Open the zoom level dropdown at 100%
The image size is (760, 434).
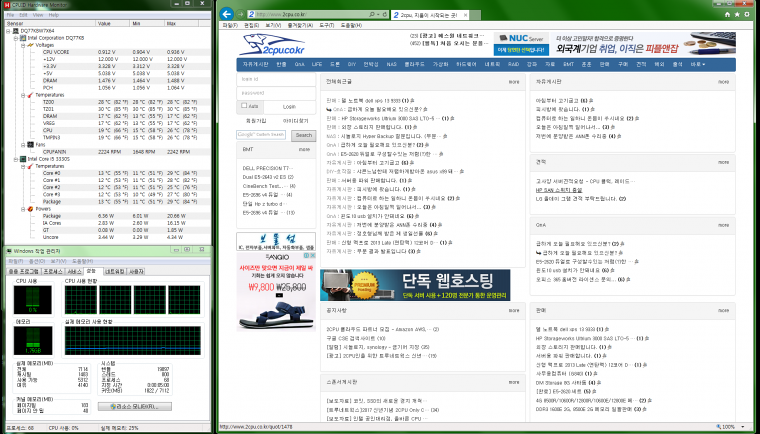click(x=743, y=427)
